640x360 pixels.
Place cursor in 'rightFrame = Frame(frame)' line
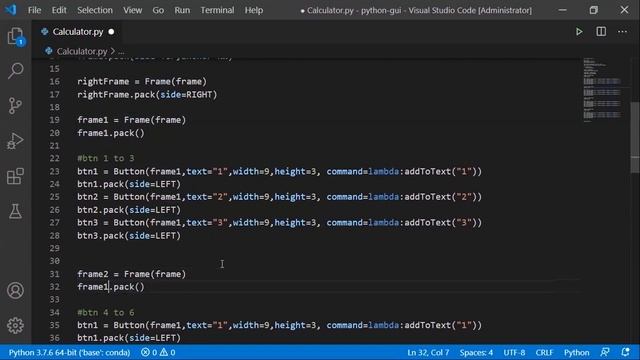pos(142,82)
